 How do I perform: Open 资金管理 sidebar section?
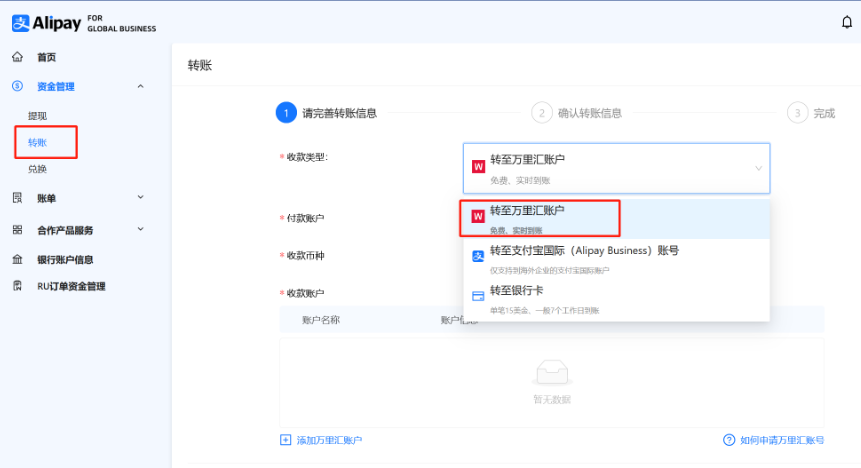(55, 86)
